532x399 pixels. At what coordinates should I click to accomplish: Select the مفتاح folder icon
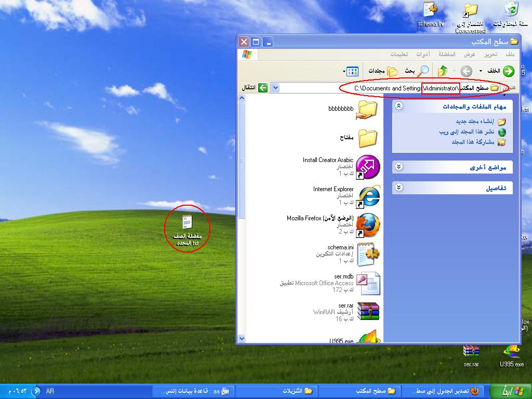point(367,138)
